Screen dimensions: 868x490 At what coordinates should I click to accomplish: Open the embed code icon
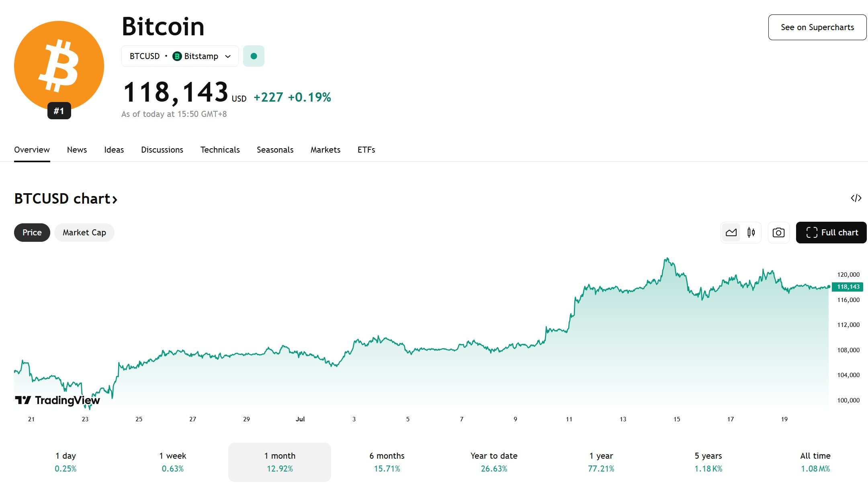pyautogui.click(x=856, y=198)
